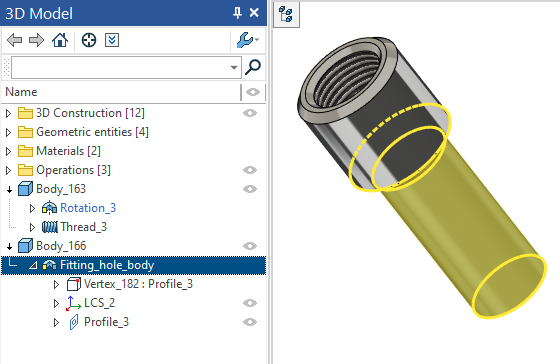Click the home icon in 3D Model toolbar
Screen dimensions: 560x364
[60, 40]
